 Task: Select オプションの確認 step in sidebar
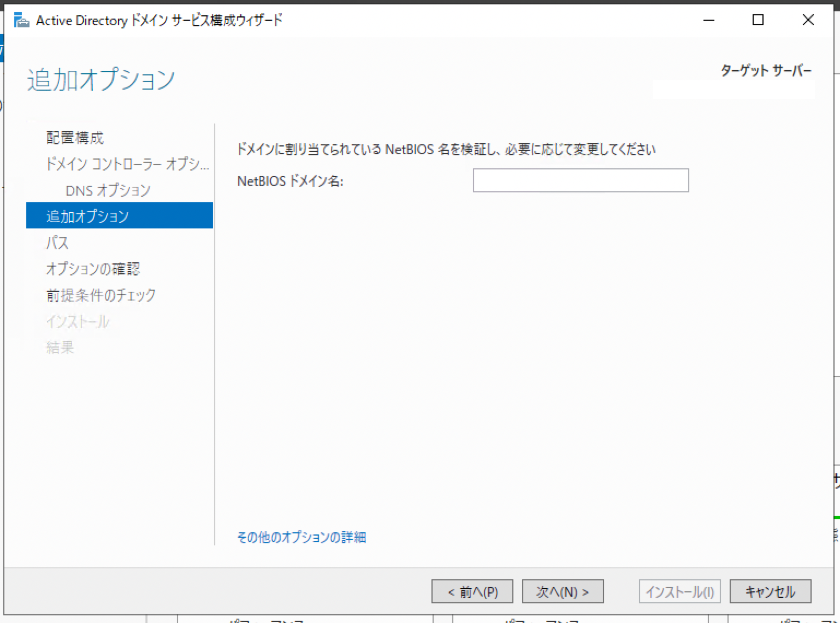click(93, 269)
